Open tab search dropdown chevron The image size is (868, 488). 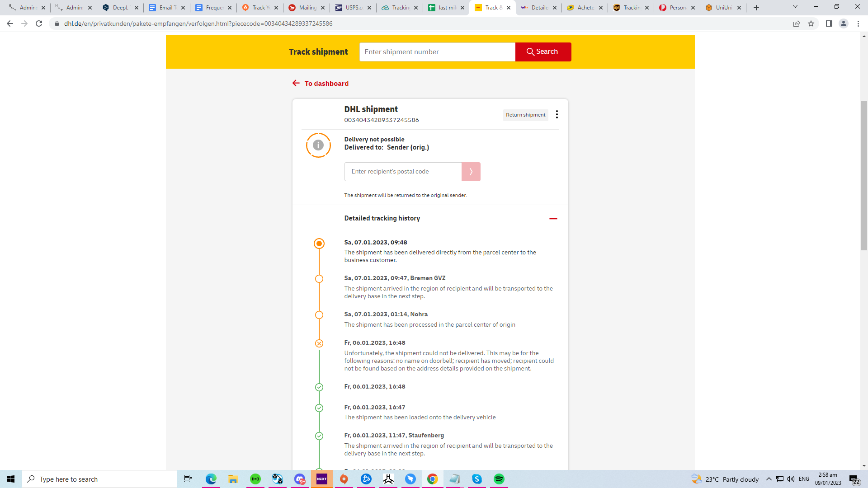[x=795, y=7]
